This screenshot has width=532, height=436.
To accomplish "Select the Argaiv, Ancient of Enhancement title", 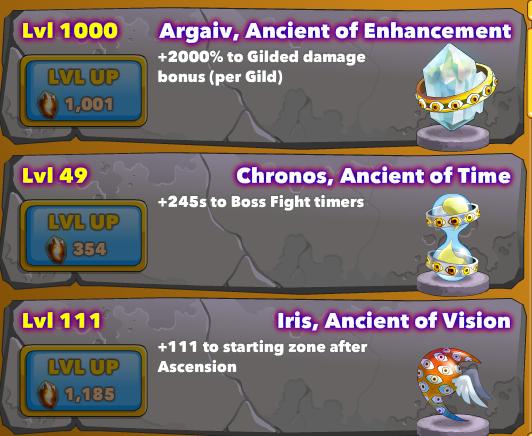I will tap(335, 31).
